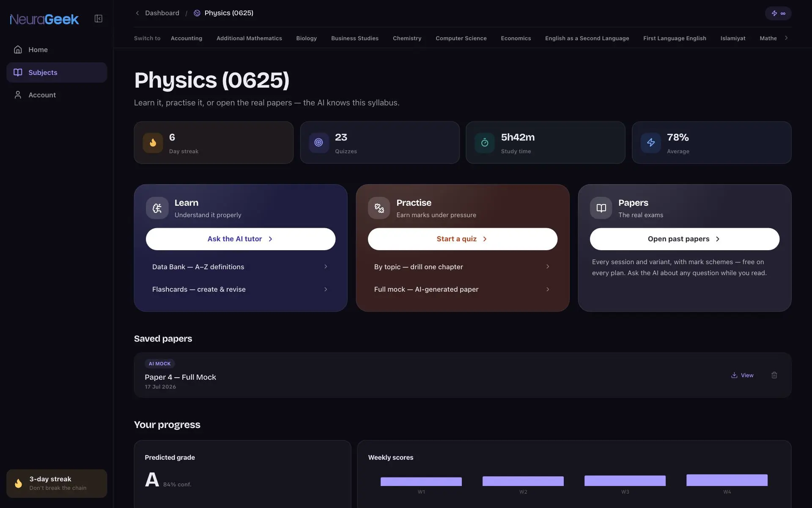Image resolution: width=812 pixels, height=508 pixels.
Task: Switch to First Language English
Action: [x=675, y=38]
